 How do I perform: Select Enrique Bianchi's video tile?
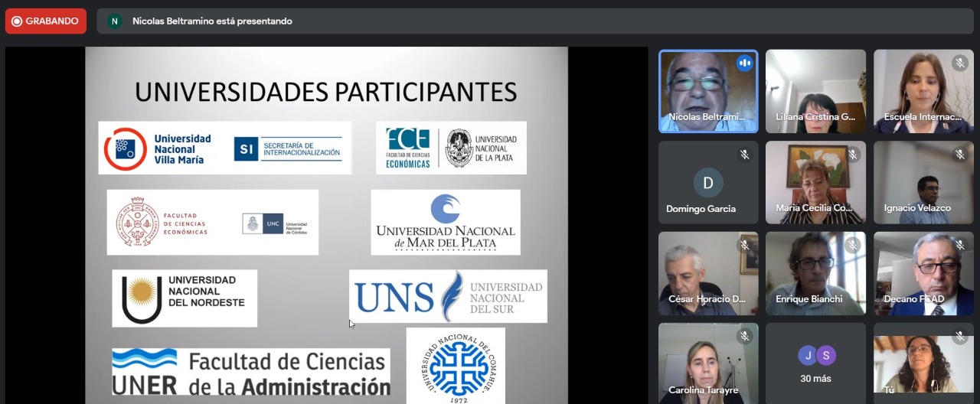(816, 273)
